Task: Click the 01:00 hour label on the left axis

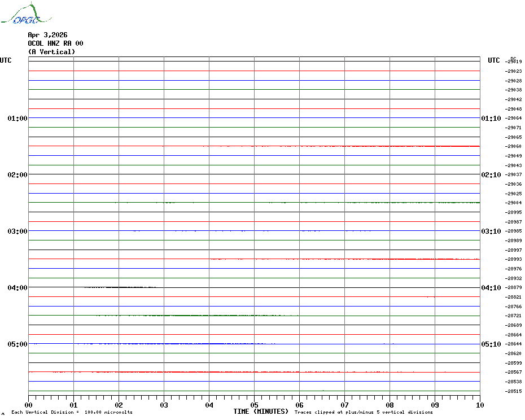Action: pos(17,119)
